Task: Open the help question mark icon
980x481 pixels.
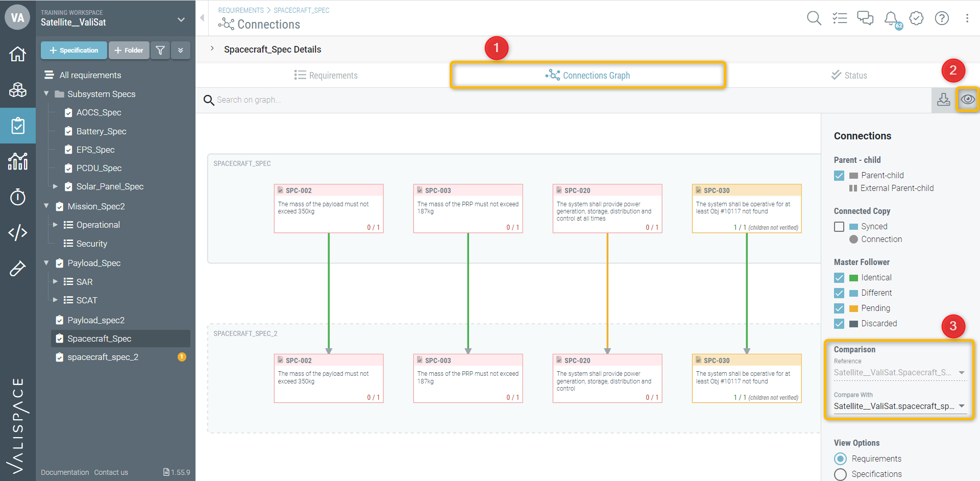Action: (x=942, y=18)
